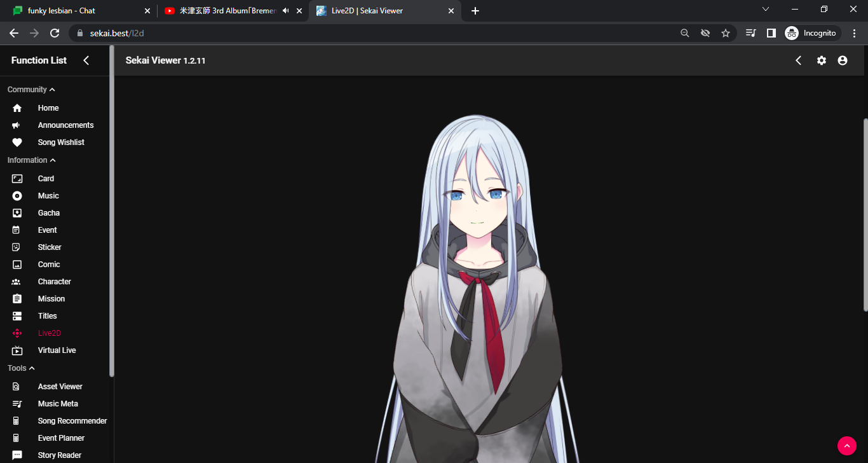The image size is (868, 463).
Task: Bookmark this page with the star icon
Action: (726, 33)
